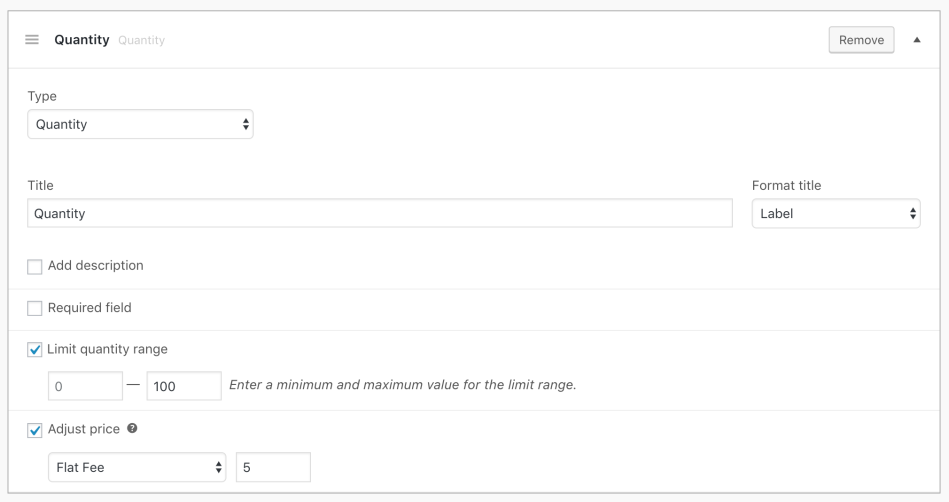Screen dimensions: 949x502
Task: Click the Limit quantity range label
Action: [108, 349]
